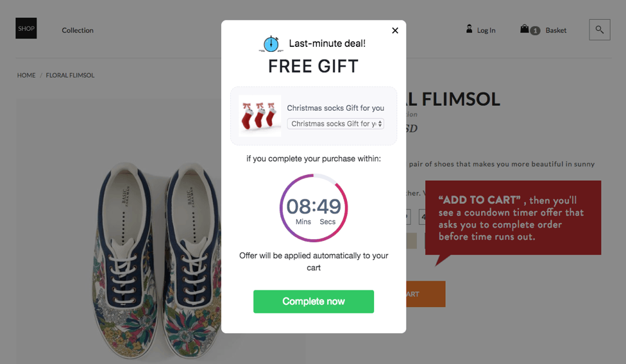Open the Collection menu
This screenshot has width=626, height=364.
[78, 30]
